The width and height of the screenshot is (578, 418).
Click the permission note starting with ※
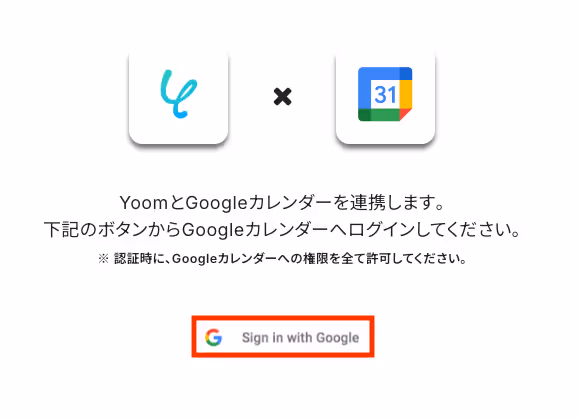pos(283,259)
